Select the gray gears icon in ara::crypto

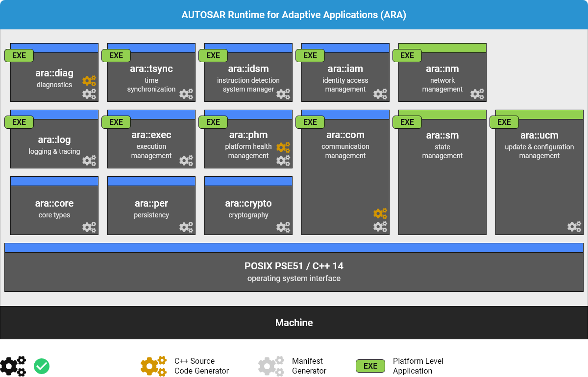(x=283, y=227)
